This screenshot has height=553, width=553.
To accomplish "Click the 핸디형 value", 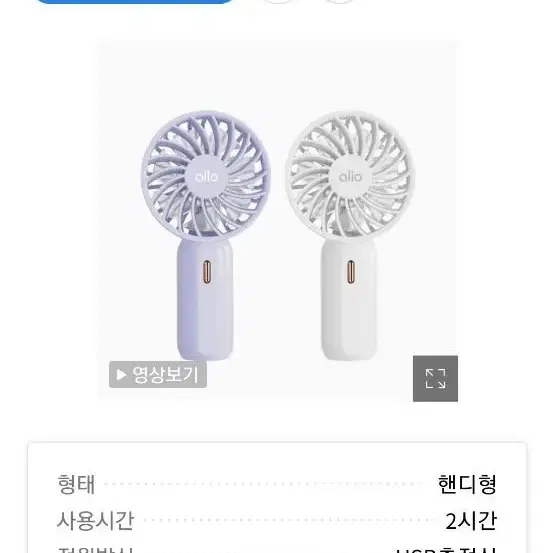I will click(x=467, y=484).
